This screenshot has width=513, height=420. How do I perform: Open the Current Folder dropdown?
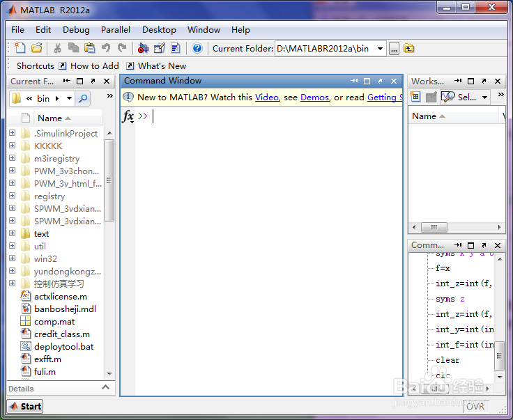click(380, 49)
